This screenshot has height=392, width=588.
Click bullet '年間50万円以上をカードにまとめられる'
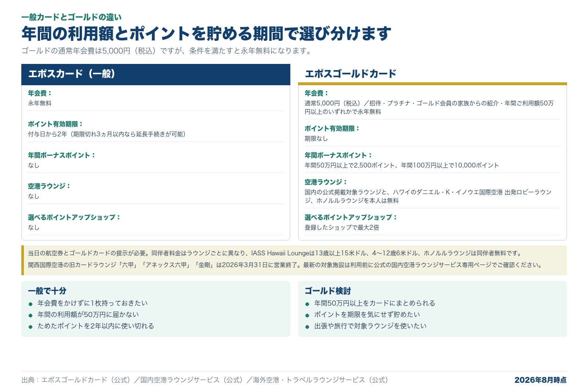click(375, 303)
